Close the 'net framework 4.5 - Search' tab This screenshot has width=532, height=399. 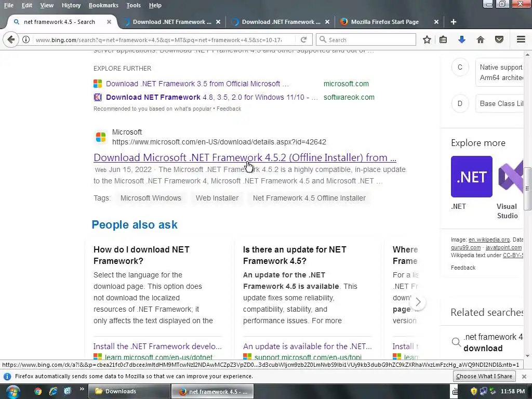click(x=109, y=22)
